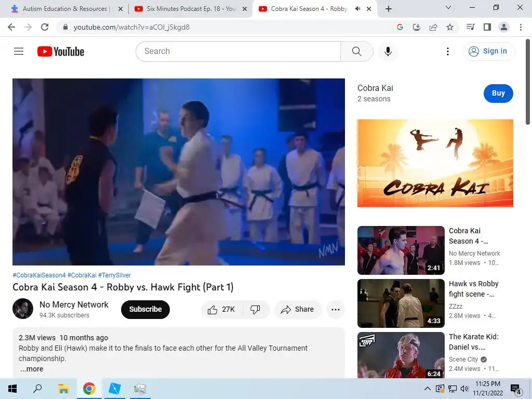Open the Scene City channel name
This screenshot has height=399, width=532.
463,359
